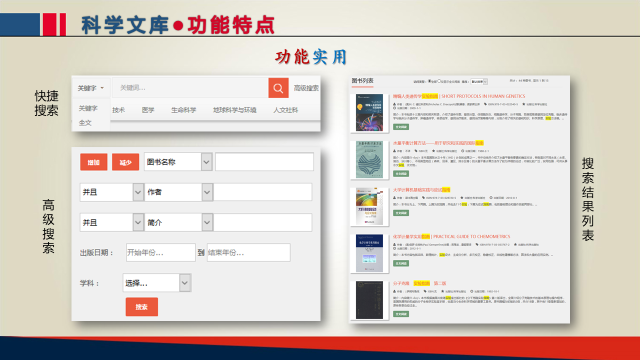
Task: Expand the 并且 dropdown before 简介
Action: coord(112,222)
